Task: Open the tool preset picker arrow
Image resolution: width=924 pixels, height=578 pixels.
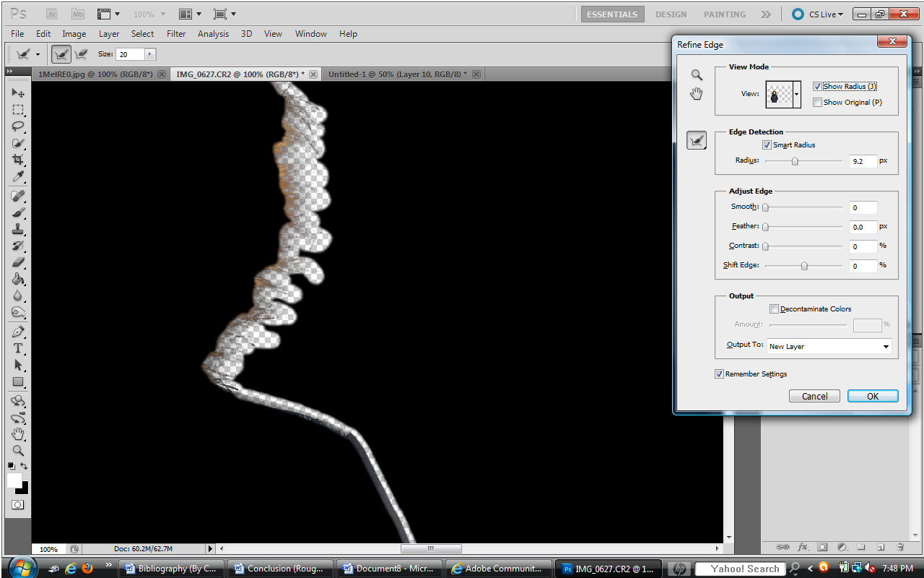Action: pos(38,54)
